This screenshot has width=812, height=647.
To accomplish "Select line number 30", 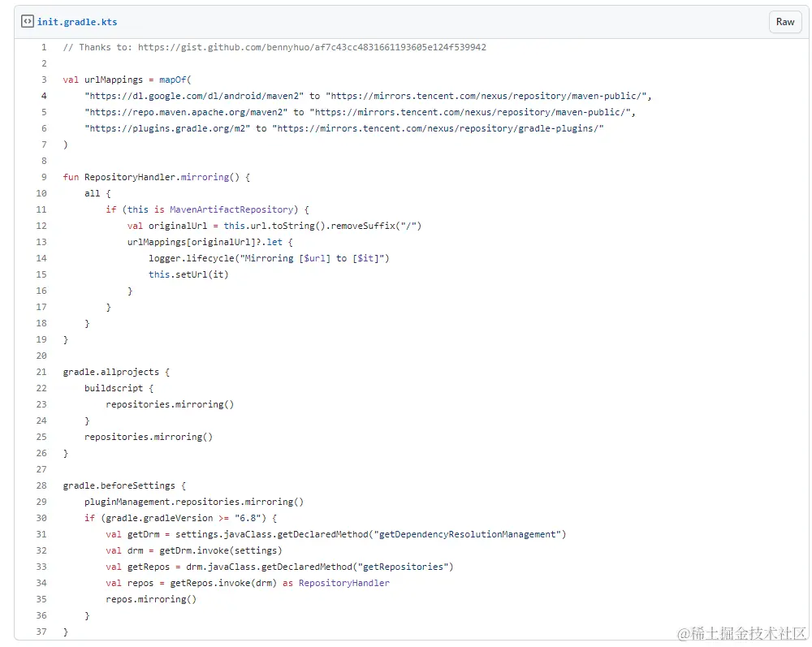I will pyautogui.click(x=41, y=518).
